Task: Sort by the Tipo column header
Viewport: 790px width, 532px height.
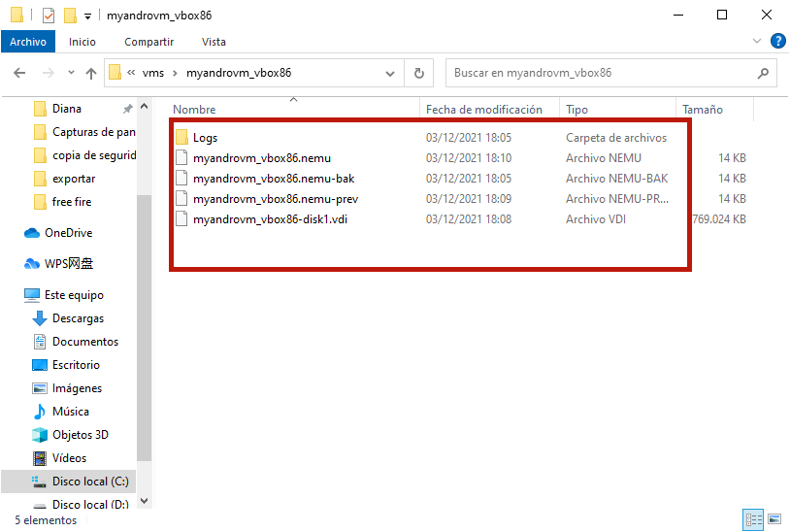Action: (x=576, y=110)
